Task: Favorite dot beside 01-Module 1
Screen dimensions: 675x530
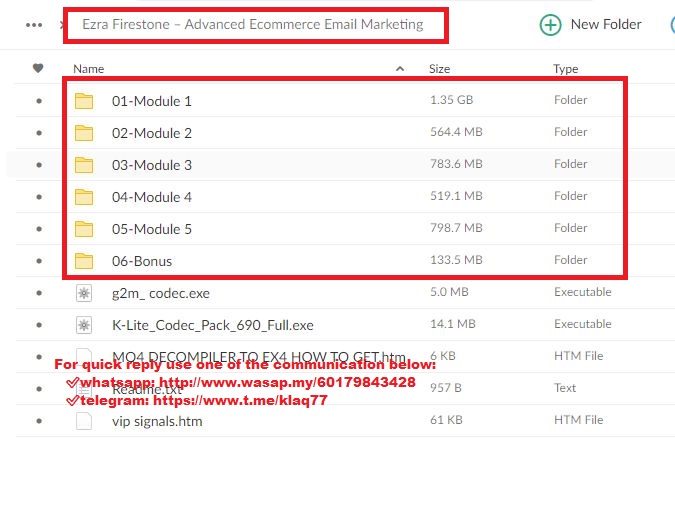Action: point(39,101)
